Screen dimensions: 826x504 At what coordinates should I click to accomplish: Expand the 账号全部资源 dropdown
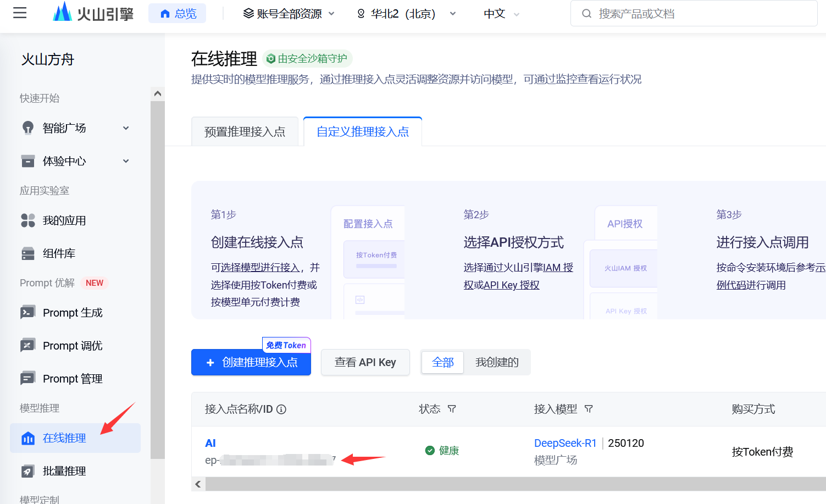click(289, 14)
